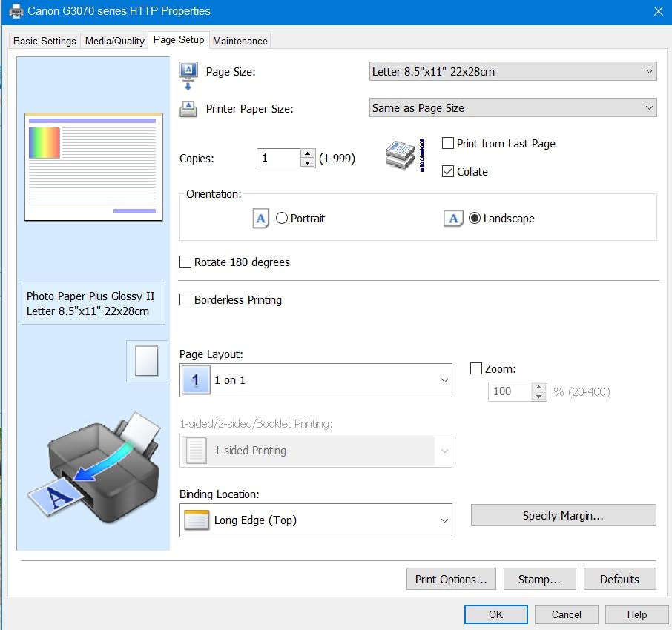
Task: Increase the Zoom percentage
Action: click(x=538, y=387)
